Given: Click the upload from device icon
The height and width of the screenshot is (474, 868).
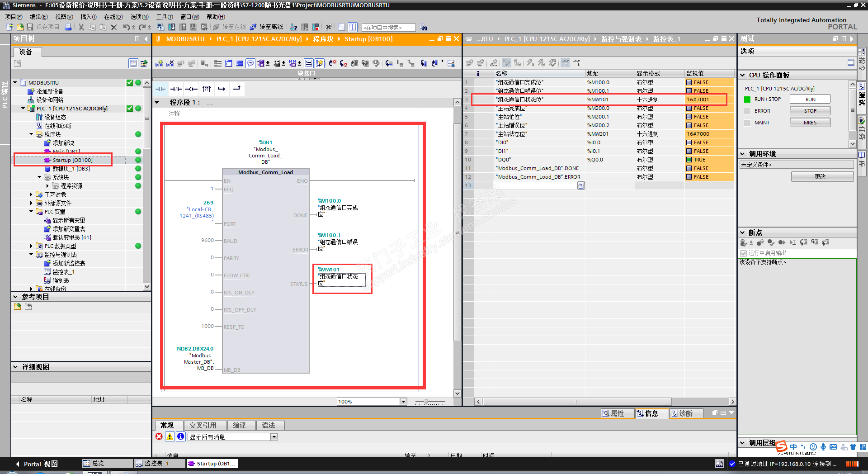Looking at the screenshot, I should click(x=183, y=27).
